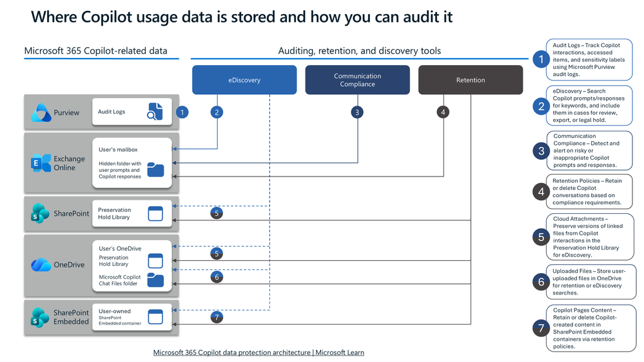Click the legend circle 3 beside Communication Compliance description
644x362 pixels.
tap(542, 151)
